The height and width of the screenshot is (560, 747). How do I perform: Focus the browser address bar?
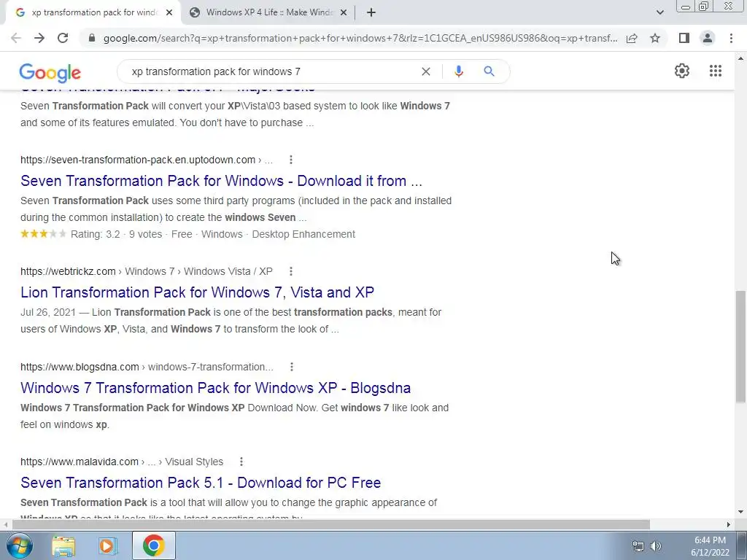(360, 38)
